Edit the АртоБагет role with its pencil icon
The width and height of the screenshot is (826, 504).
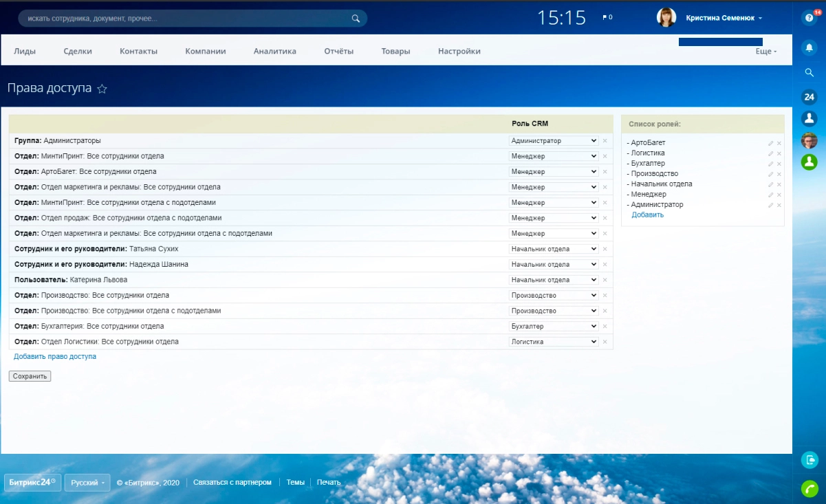click(x=770, y=143)
